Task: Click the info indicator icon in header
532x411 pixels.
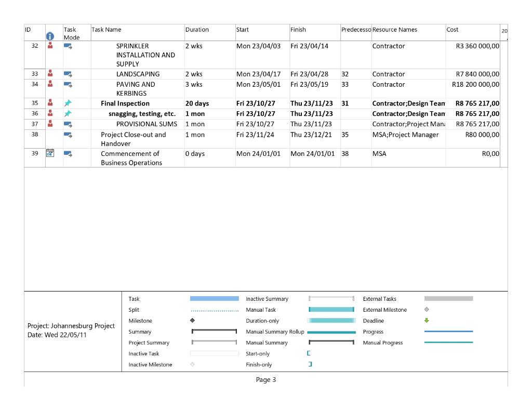Action: (x=50, y=36)
